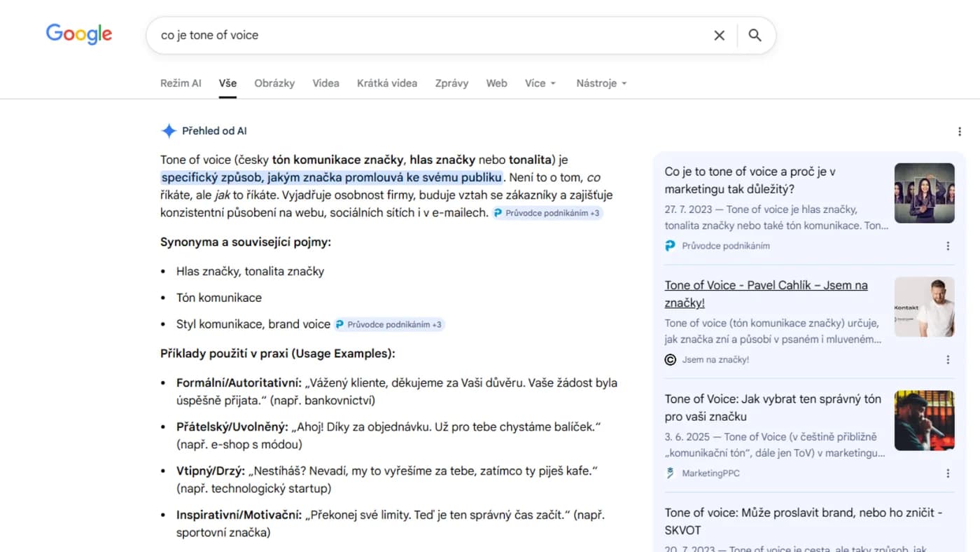Clear the search query with the X icon
Image resolution: width=980 pixels, height=552 pixels.
point(719,35)
